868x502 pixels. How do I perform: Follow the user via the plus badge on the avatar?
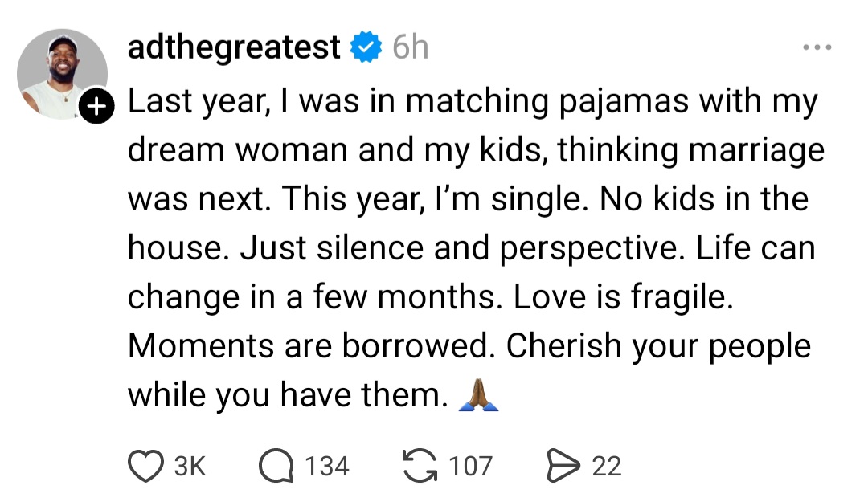95,107
